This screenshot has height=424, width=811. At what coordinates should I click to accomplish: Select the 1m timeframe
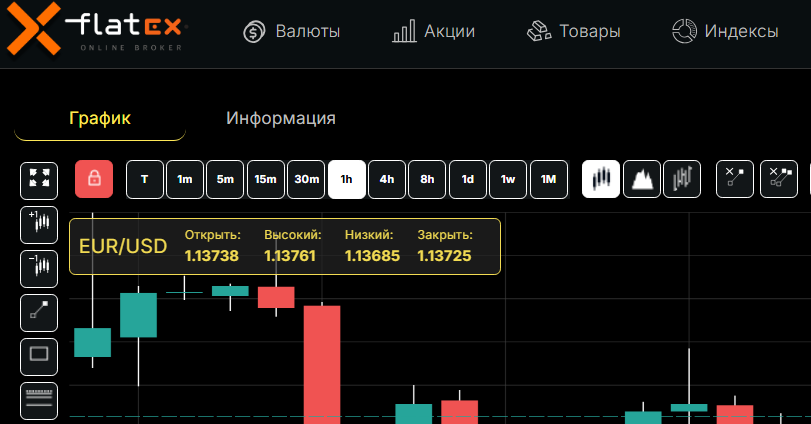(x=185, y=179)
